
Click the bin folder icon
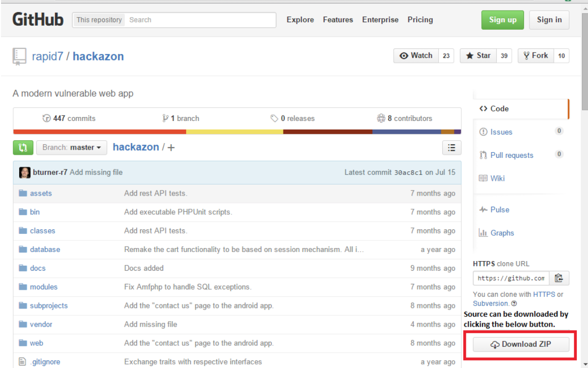pyautogui.click(x=23, y=212)
